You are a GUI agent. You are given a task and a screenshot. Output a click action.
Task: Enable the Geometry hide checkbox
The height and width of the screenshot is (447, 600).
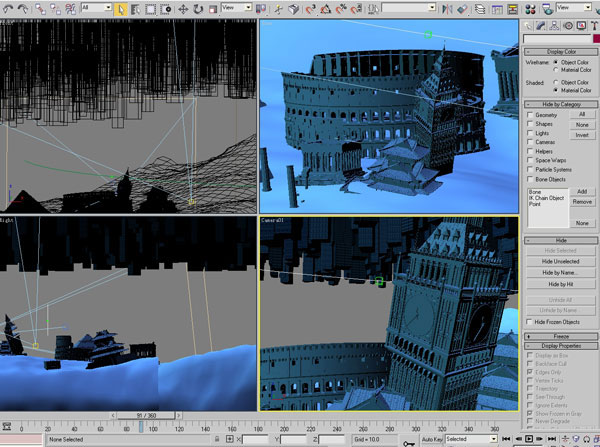pos(530,115)
